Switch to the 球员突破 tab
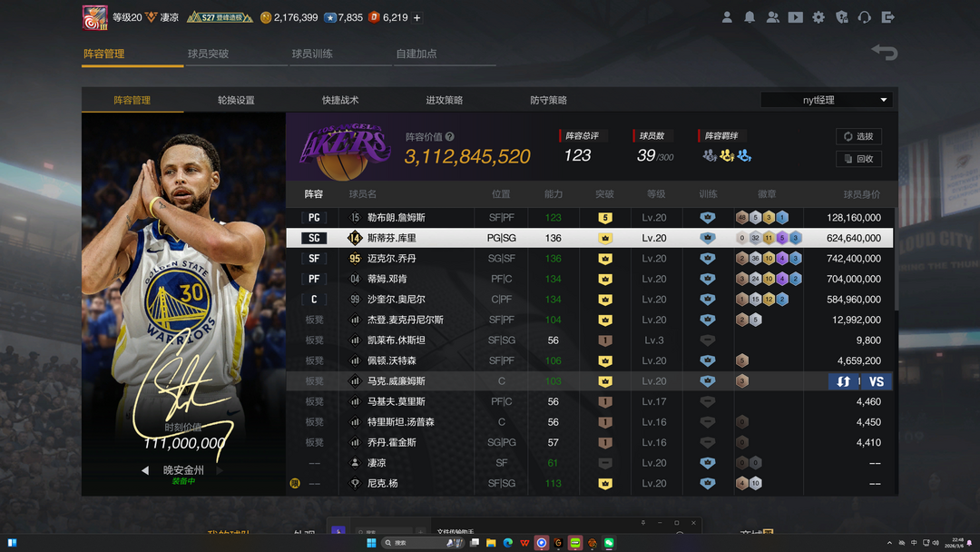The height and width of the screenshot is (552, 980). pyautogui.click(x=208, y=54)
